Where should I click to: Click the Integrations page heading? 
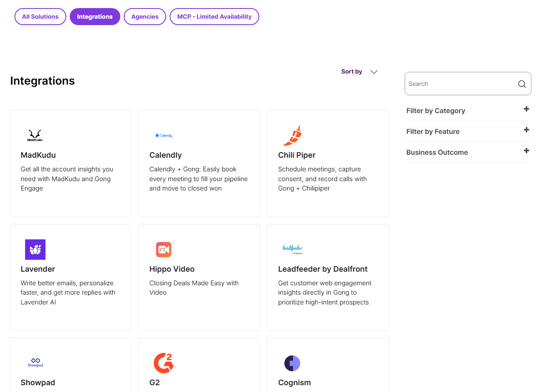(43, 81)
